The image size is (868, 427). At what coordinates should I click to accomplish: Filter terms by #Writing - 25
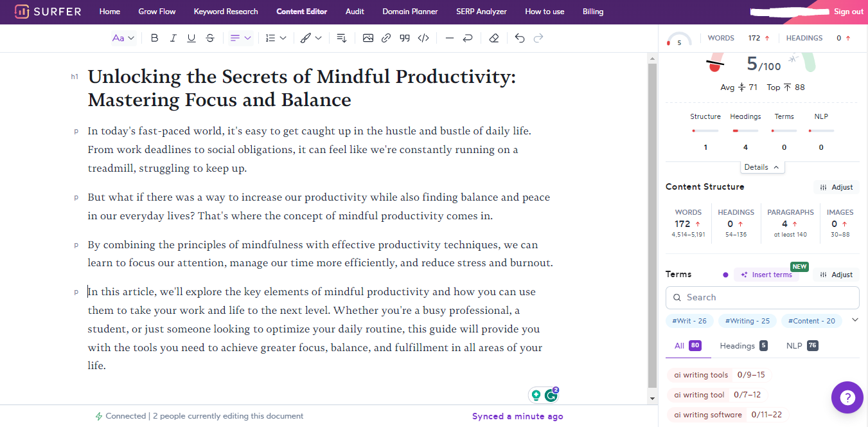pyautogui.click(x=747, y=320)
